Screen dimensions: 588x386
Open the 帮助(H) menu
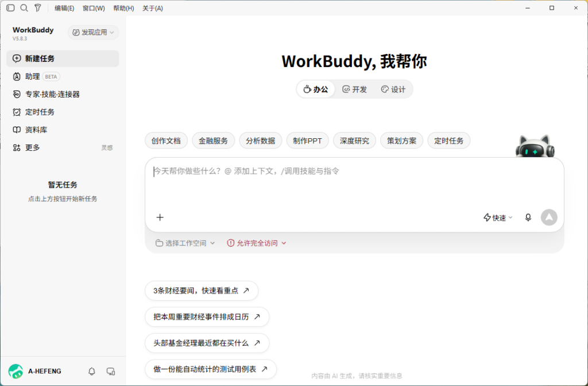point(123,8)
